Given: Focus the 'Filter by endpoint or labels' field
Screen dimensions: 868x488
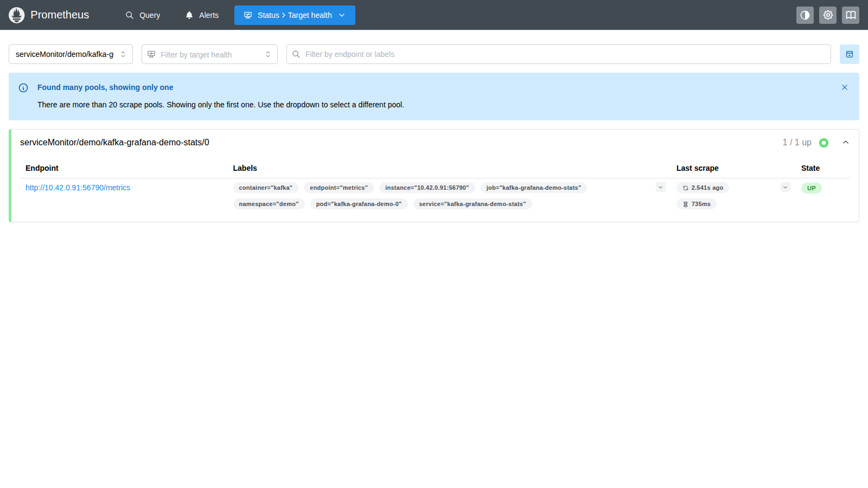Looking at the screenshot, I should [559, 54].
